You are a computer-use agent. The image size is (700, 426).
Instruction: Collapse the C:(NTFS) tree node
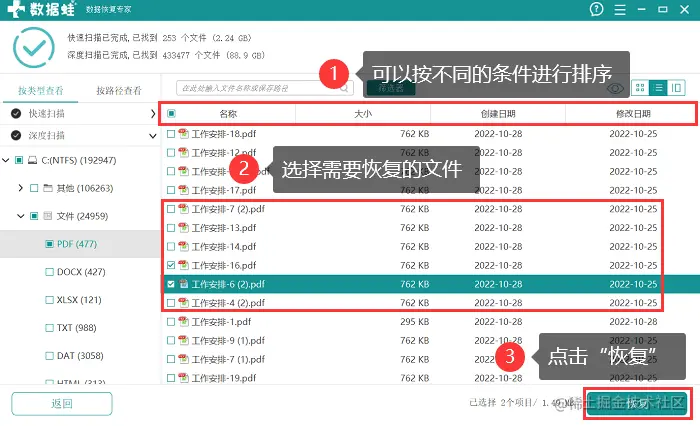6,160
